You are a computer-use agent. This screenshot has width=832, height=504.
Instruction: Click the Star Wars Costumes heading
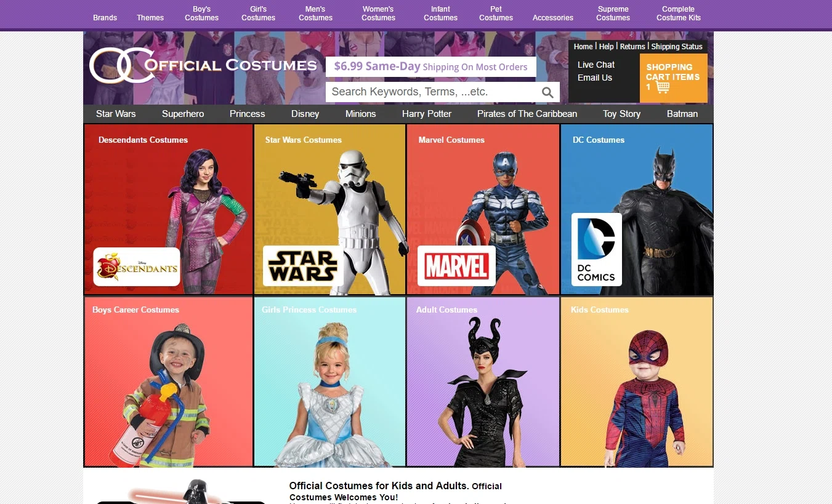coord(304,140)
